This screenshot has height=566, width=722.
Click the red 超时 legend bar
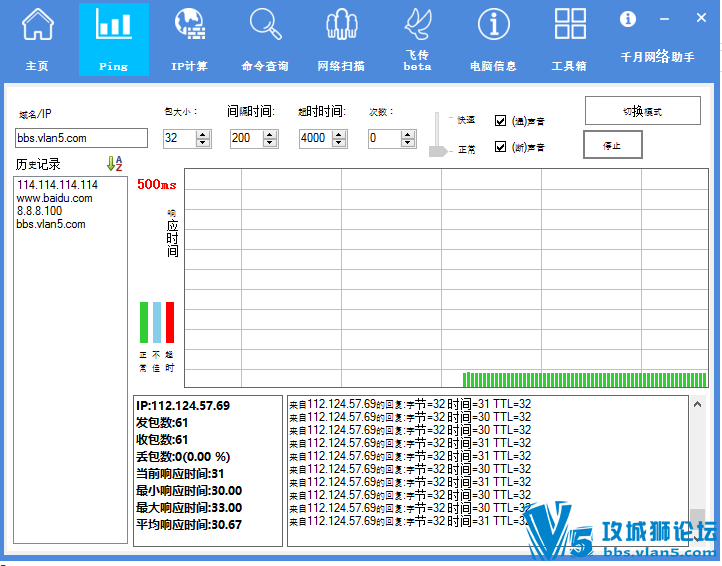pos(170,322)
